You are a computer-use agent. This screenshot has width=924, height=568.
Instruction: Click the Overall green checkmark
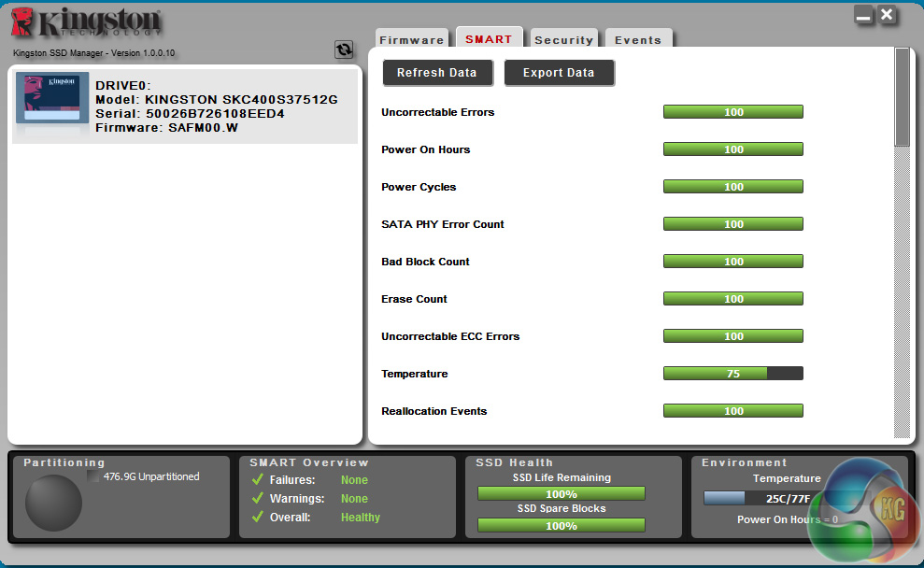coord(258,517)
